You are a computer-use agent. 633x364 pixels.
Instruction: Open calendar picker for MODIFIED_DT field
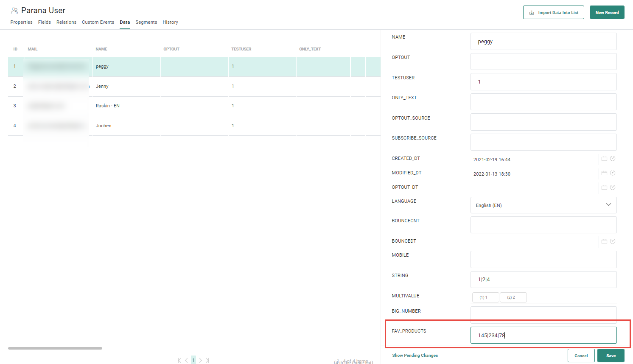tap(604, 173)
